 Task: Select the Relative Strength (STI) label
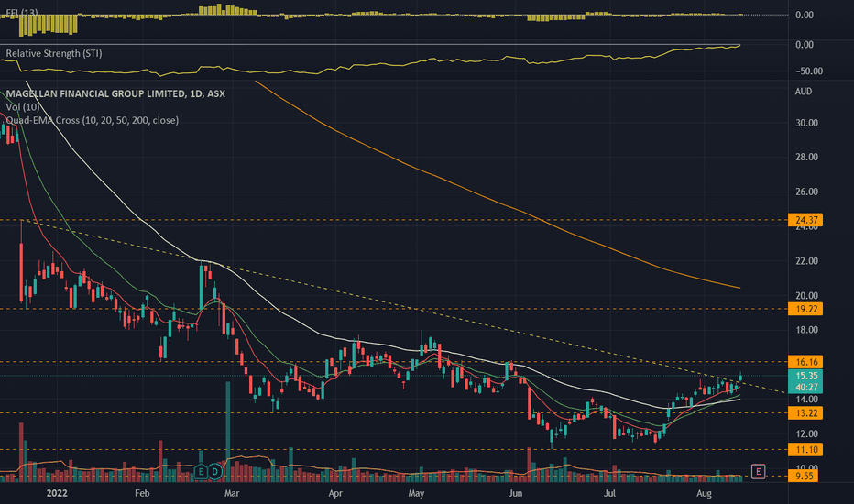[x=53, y=53]
